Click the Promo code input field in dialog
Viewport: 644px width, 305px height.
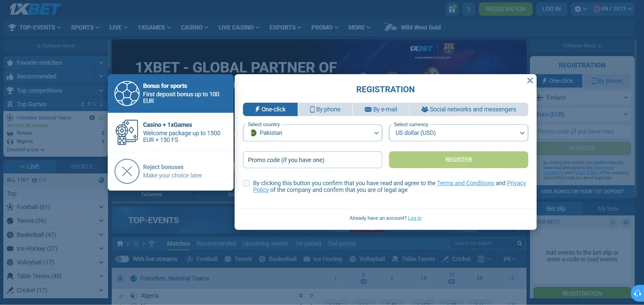[312, 160]
